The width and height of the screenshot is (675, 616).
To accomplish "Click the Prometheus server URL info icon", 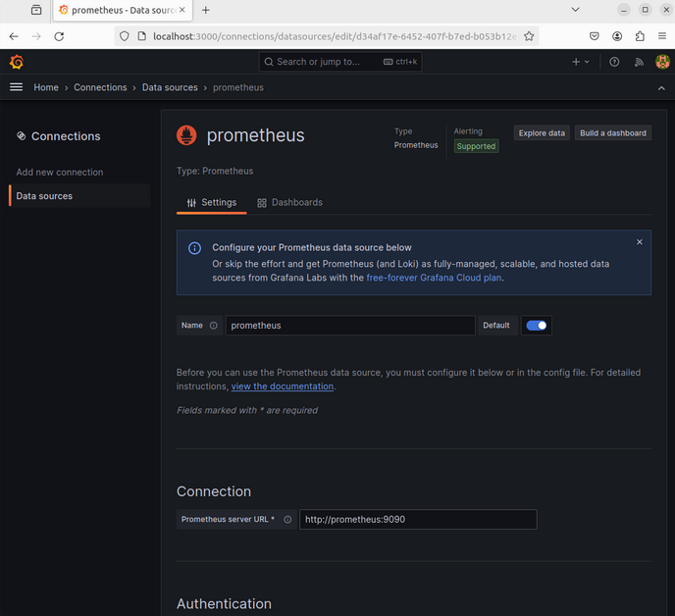I will 287,520.
